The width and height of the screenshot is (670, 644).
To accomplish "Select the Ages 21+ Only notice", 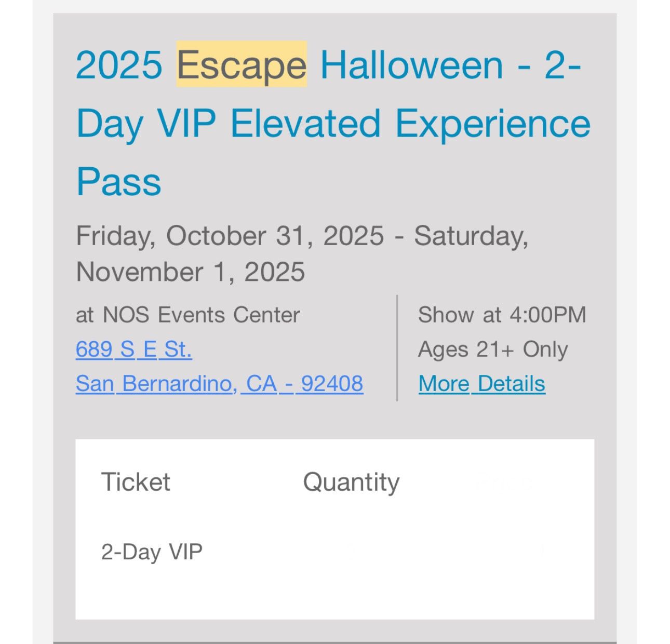I will click(x=493, y=350).
